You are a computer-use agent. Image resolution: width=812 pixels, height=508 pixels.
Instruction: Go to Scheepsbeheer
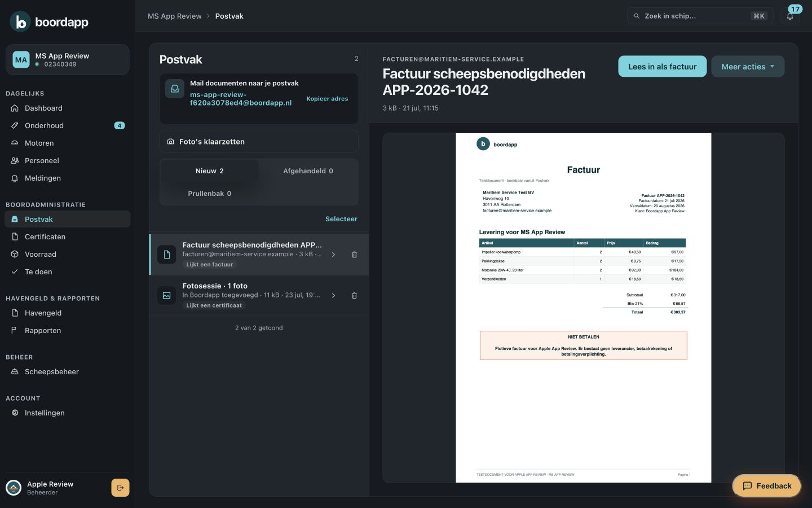coord(68,371)
